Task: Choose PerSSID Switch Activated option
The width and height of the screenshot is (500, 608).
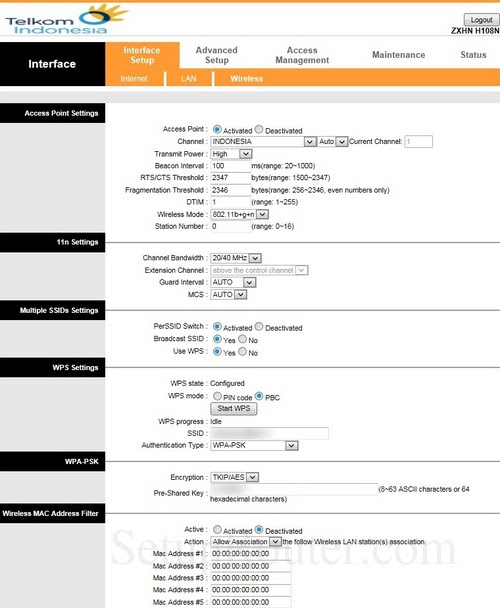Action: (x=217, y=326)
